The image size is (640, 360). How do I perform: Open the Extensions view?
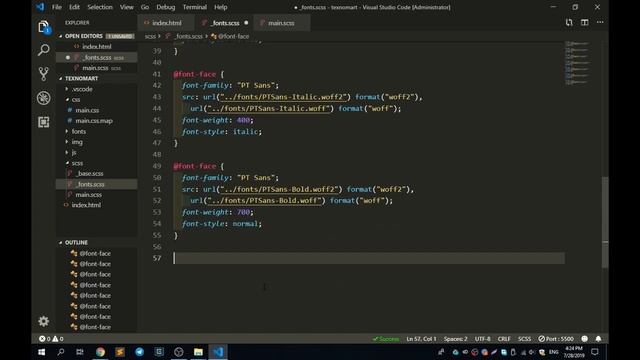(44, 122)
